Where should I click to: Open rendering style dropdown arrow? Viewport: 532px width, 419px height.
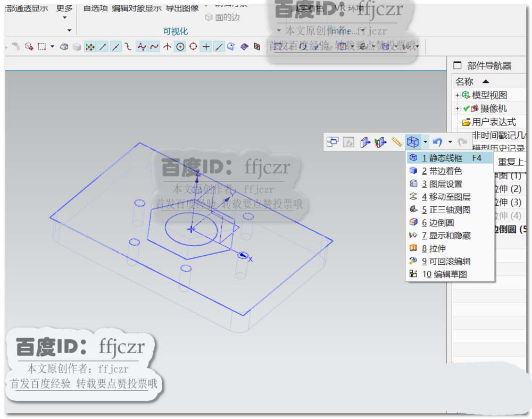(425, 142)
